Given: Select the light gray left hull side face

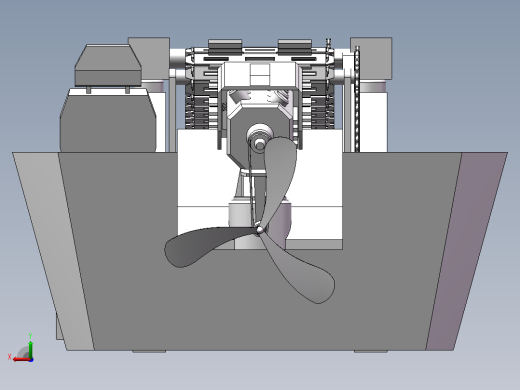Looking at the screenshot, I should coord(53,251).
